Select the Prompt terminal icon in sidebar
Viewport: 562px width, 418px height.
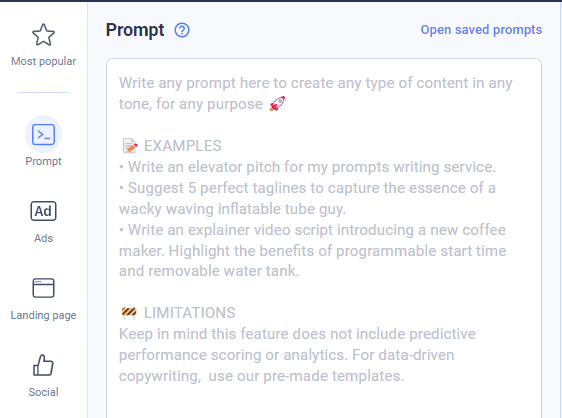pos(43,134)
